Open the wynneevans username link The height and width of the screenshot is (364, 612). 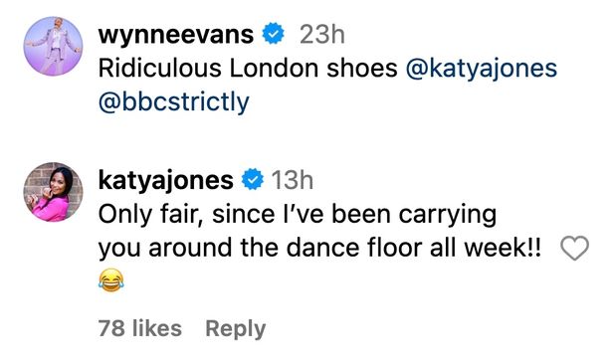click(176, 35)
